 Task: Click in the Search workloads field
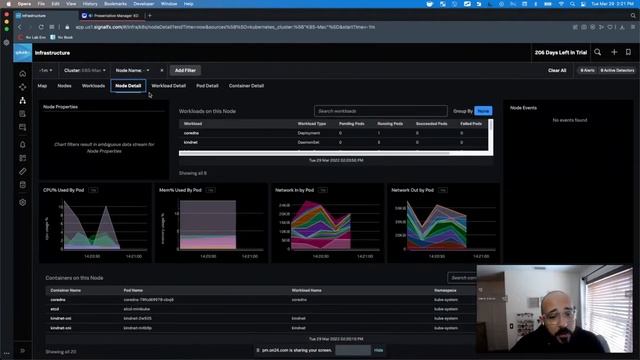[x=381, y=111]
